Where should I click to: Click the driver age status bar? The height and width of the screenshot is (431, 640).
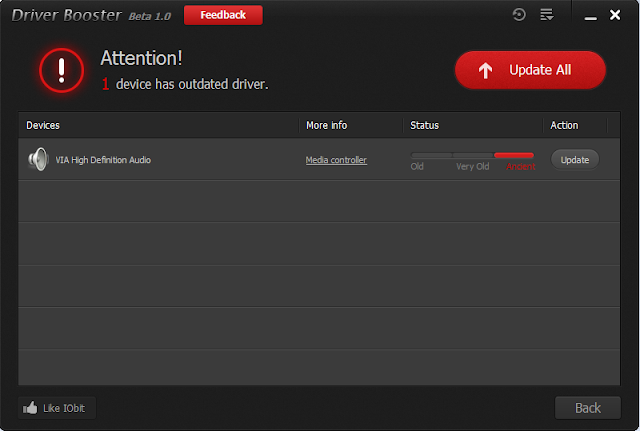pyautogui.click(x=472, y=155)
